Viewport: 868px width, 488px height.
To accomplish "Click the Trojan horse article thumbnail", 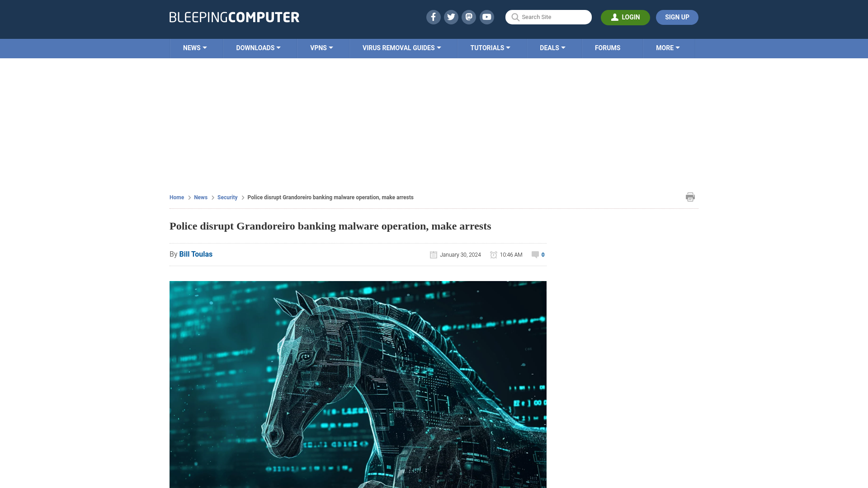I will 358,385.
